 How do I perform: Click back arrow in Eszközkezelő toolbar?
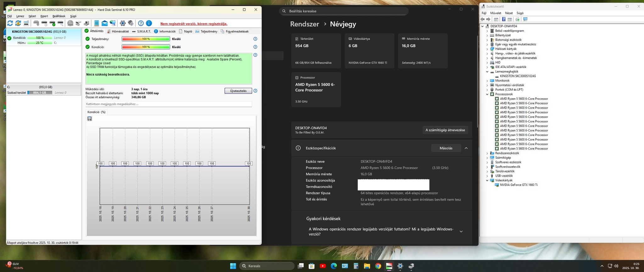tap(483, 19)
